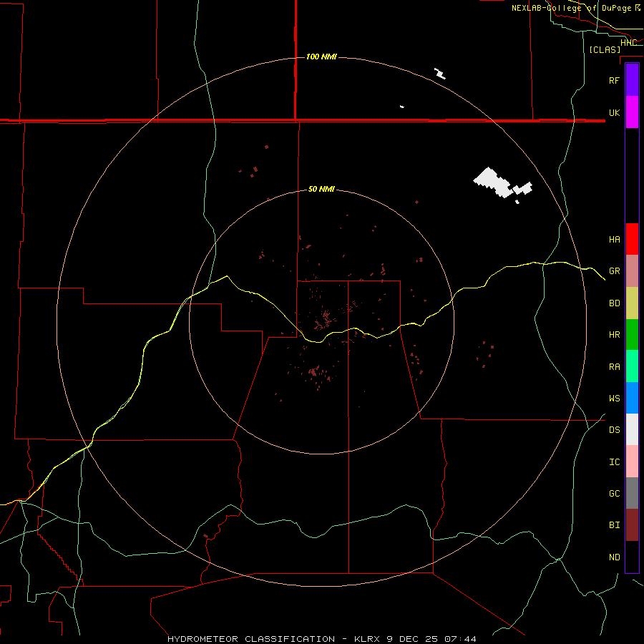Click the 'WS' legend label
The height and width of the screenshot is (644, 644).
click(615, 399)
